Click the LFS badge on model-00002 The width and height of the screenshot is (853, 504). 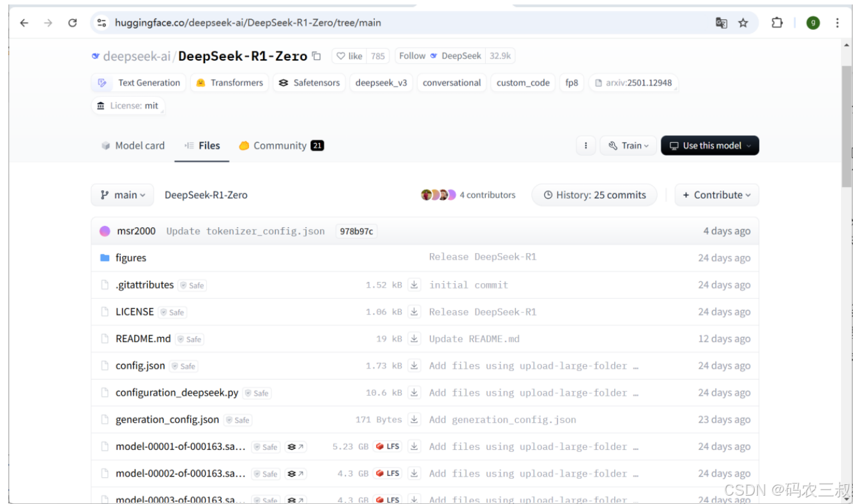[x=387, y=473]
